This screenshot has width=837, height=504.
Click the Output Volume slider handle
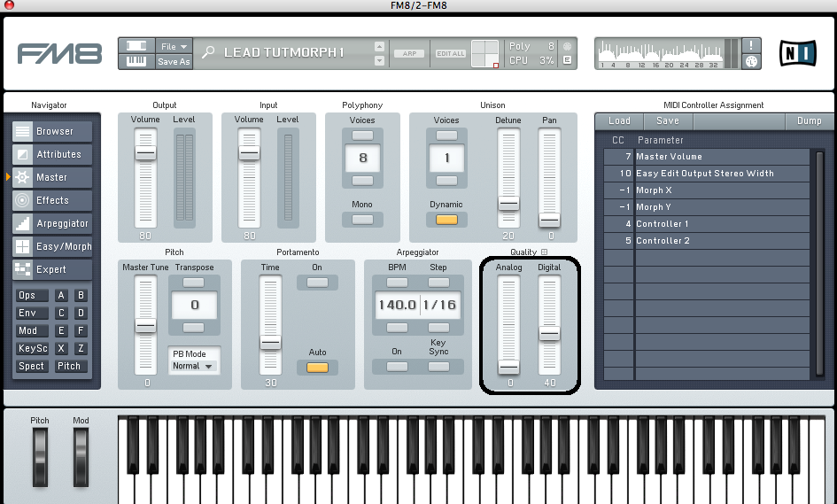click(x=145, y=153)
